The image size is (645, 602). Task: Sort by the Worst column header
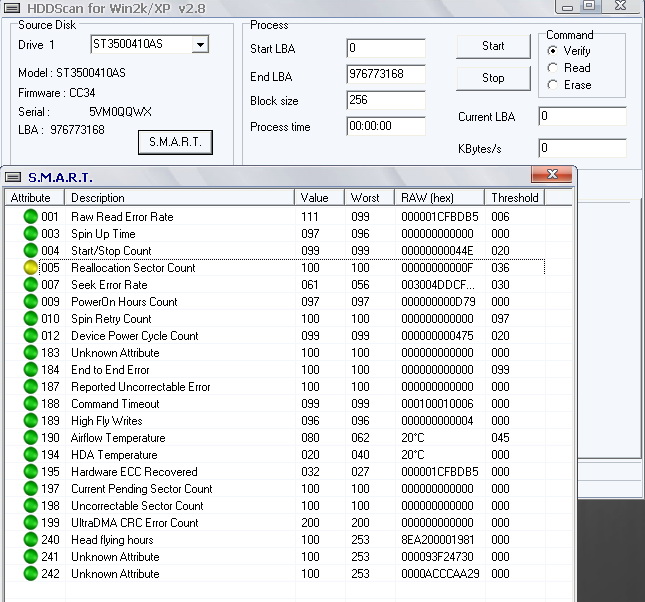pyautogui.click(x=369, y=198)
